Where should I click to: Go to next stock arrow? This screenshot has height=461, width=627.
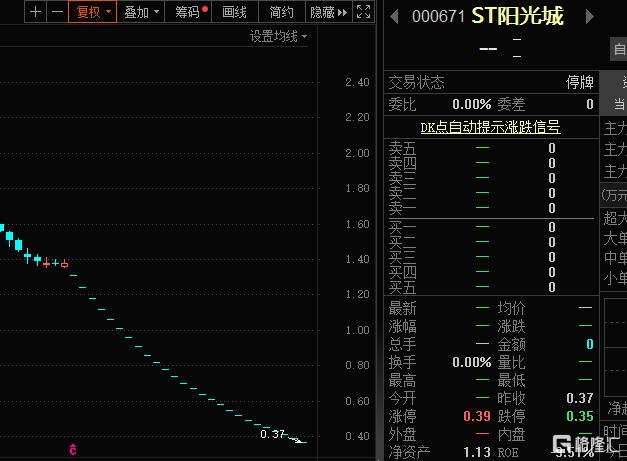pyautogui.click(x=589, y=17)
